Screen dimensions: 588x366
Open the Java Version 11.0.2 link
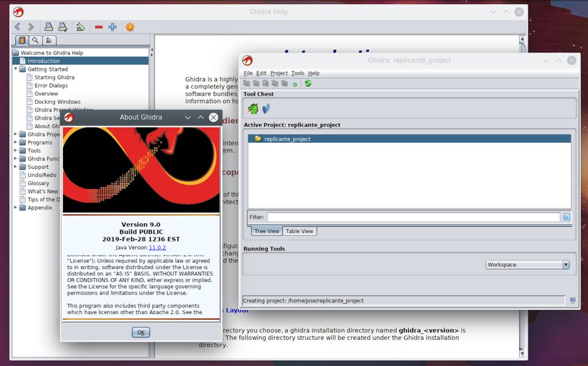coord(157,248)
